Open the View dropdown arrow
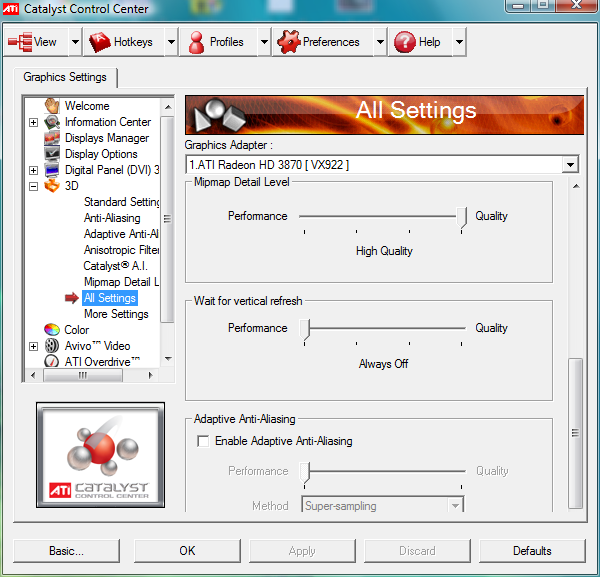600x577 pixels. point(75,42)
